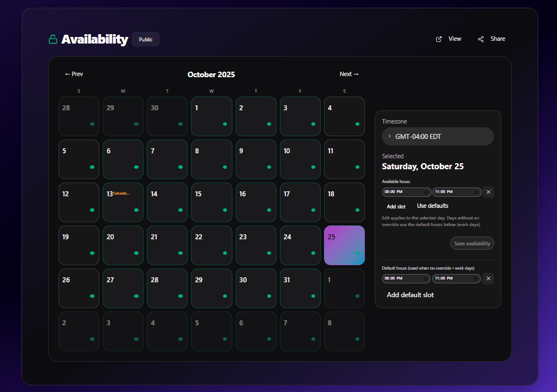Select October 13 marked Columbus Day
The width and height of the screenshot is (557, 392).
[x=123, y=202]
